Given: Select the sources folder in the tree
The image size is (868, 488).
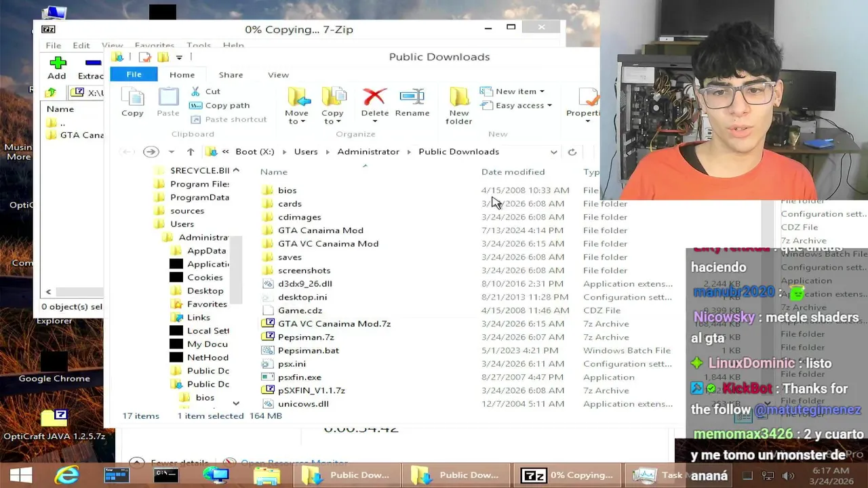Looking at the screenshot, I should click(x=187, y=211).
